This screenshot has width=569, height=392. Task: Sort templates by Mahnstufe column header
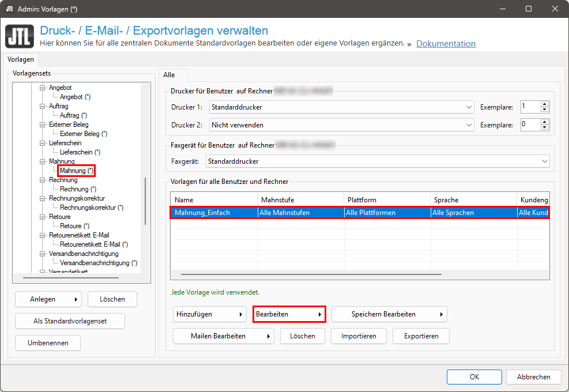(301, 200)
